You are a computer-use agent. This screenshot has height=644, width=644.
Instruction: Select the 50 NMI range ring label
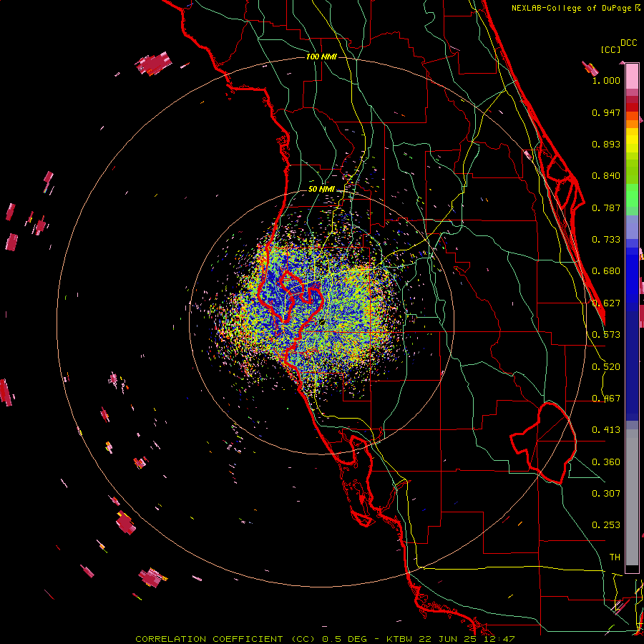(321, 190)
